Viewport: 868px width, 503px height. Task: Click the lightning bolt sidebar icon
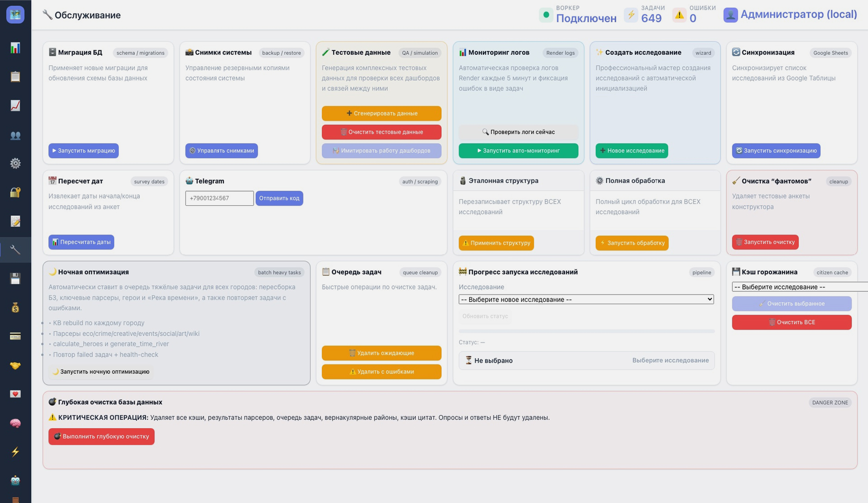(15, 452)
